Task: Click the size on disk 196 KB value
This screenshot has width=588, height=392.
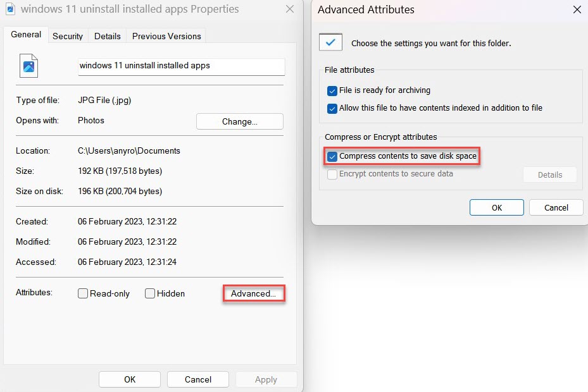Action: 120,191
